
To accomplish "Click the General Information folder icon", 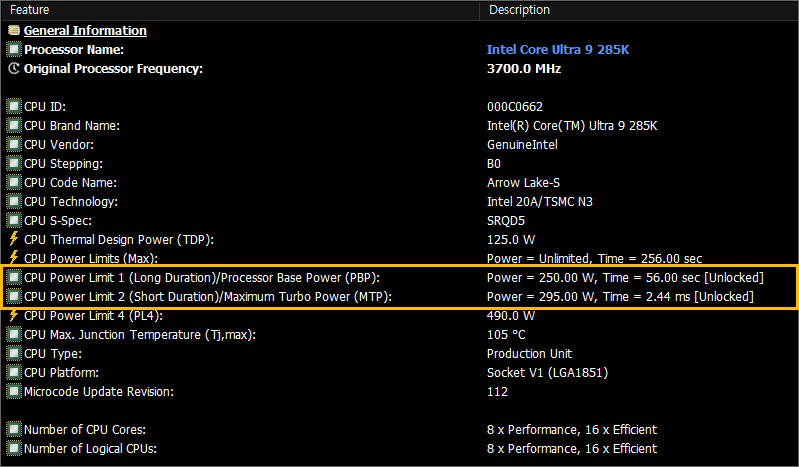I will (14, 31).
